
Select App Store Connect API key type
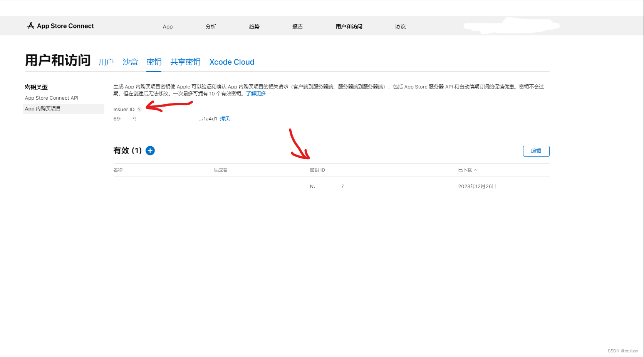coord(52,98)
